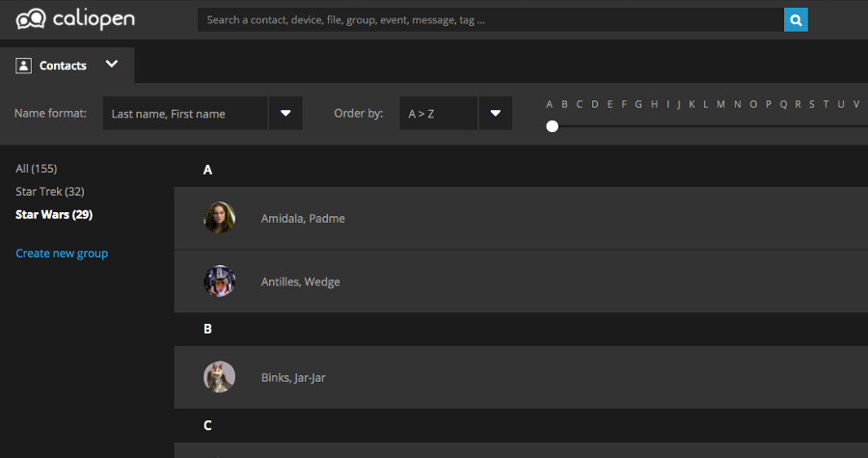Click the alphabet slider handle
This screenshot has width=868, height=458.
click(552, 126)
